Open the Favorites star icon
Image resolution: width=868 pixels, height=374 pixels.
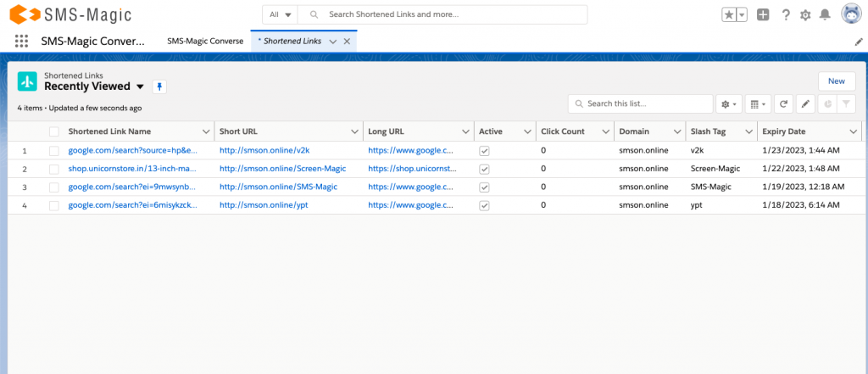coord(729,15)
